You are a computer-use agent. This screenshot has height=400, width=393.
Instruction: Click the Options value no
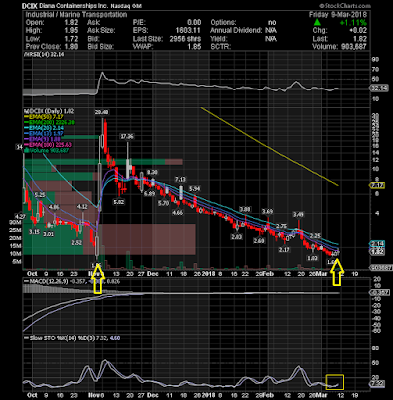[272, 23]
